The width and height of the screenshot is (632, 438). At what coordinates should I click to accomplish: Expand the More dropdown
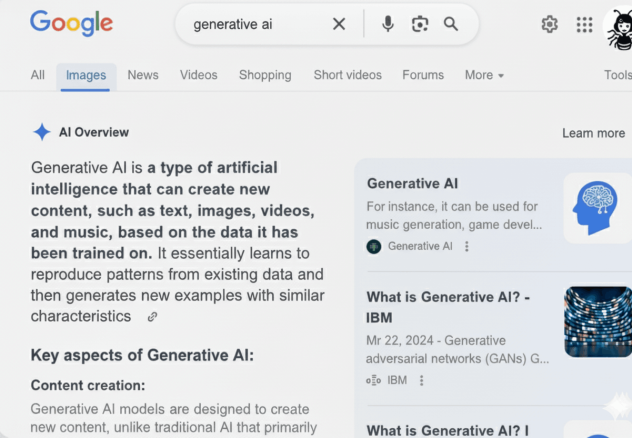pos(484,75)
